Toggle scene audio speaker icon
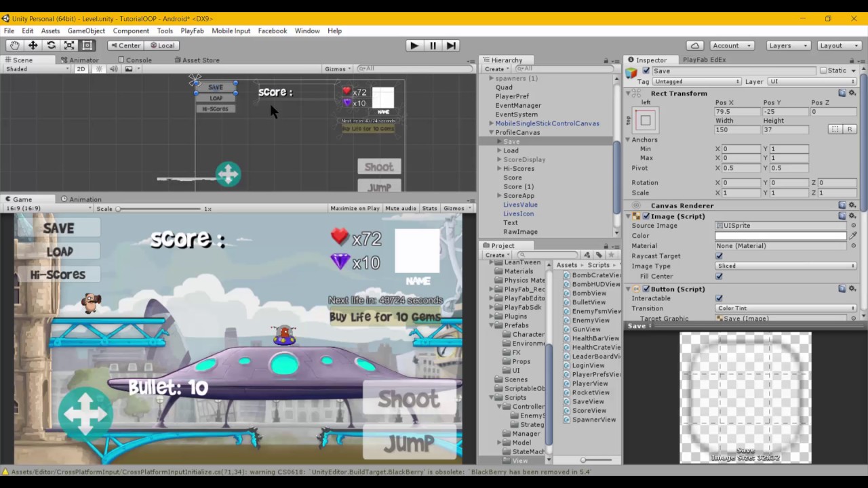 click(x=113, y=68)
